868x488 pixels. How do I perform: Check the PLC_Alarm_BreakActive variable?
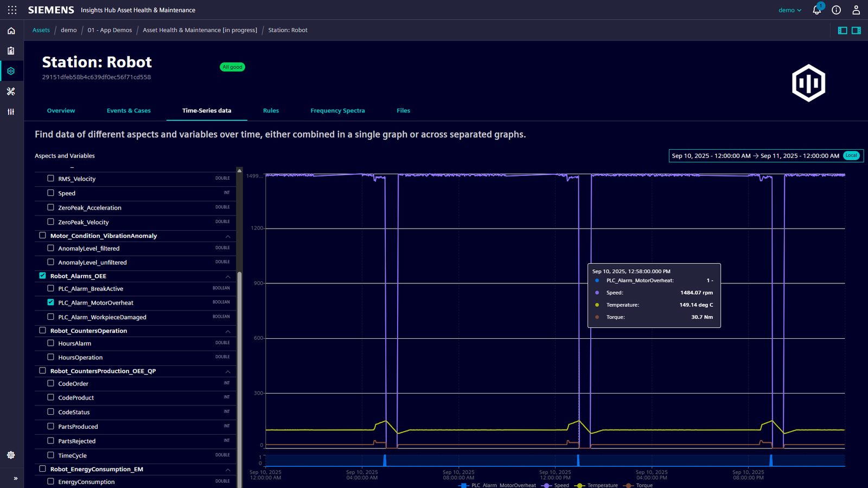point(50,288)
